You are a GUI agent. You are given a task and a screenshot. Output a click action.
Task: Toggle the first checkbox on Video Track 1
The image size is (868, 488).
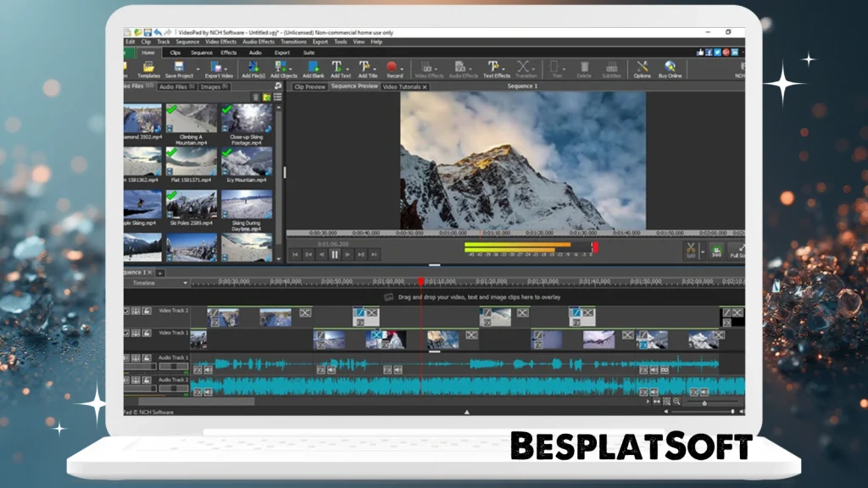tap(127, 334)
